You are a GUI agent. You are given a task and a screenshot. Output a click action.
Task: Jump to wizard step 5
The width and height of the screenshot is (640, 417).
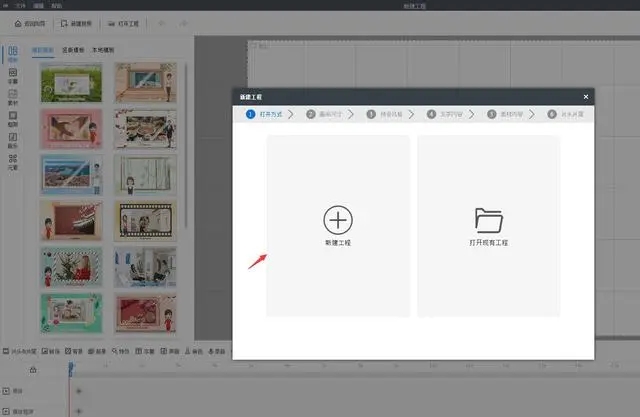tap(505, 114)
